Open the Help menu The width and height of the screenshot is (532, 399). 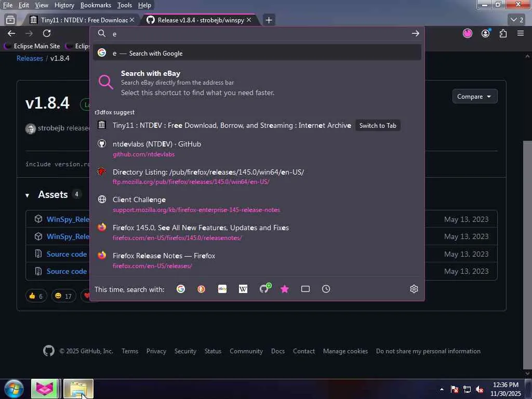point(144,5)
